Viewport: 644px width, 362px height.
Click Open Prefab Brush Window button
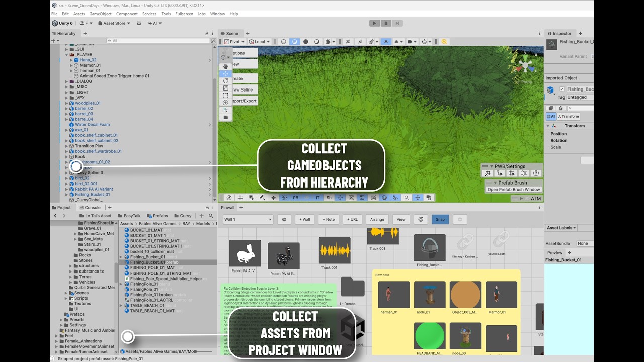[x=514, y=190]
